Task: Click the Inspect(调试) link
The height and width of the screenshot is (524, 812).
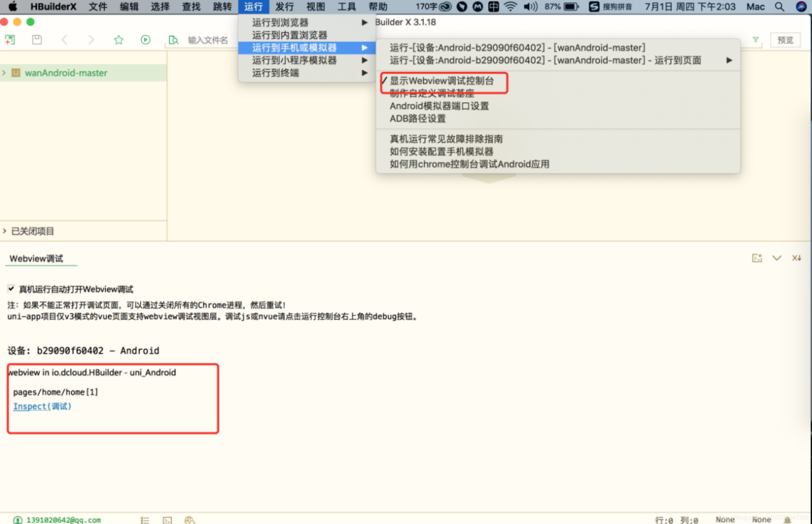Action: coord(42,406)
